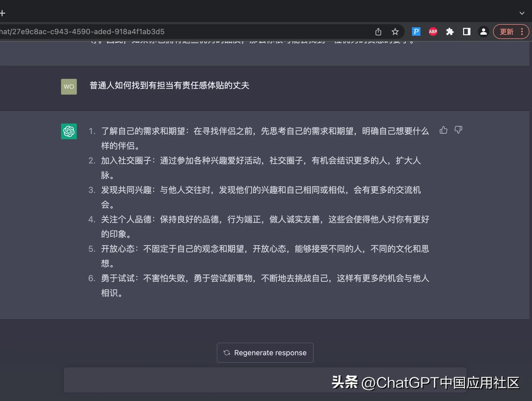Click the regenerate circular-arrow icon
The height and width of the screenshot is (401, 532).
227,353
